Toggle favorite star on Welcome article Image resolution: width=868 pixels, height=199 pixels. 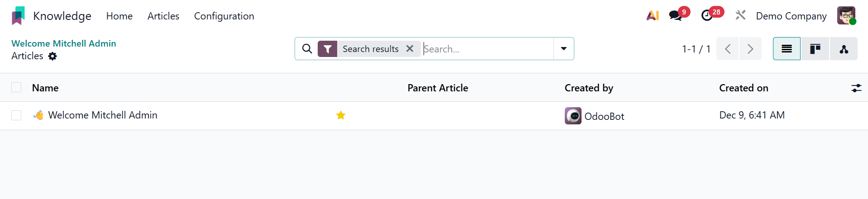point(341,115)
